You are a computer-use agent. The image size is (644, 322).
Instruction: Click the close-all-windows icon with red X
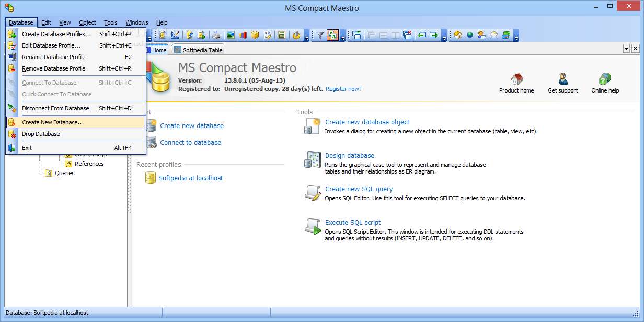click(407, 35)
